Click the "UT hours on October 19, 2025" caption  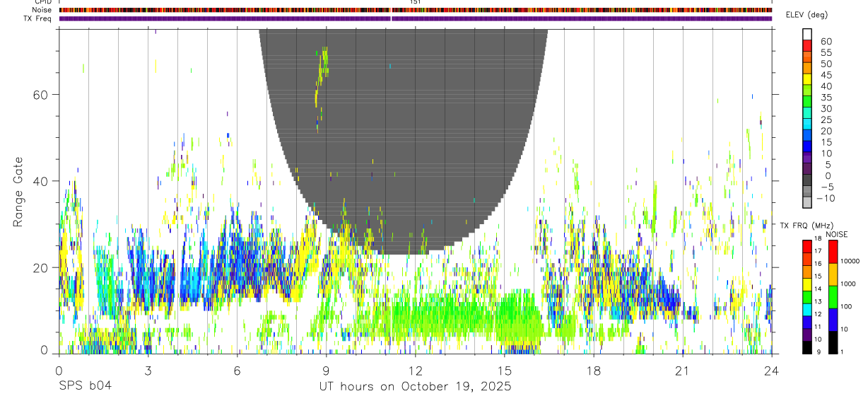[416, 386]
